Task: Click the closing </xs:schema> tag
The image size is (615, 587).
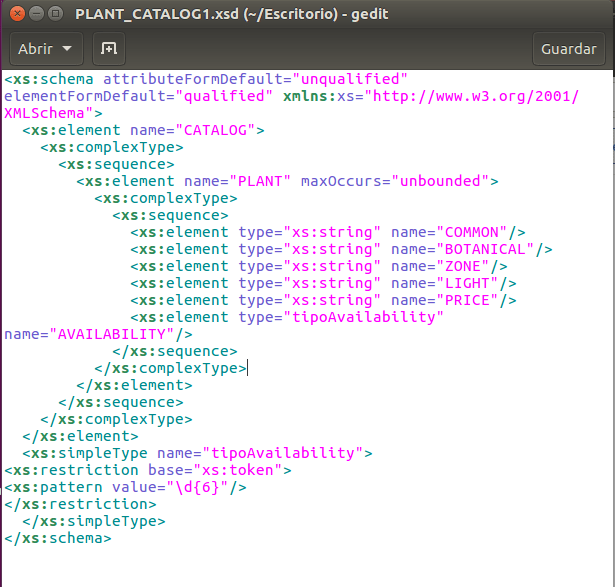Action: click(57, 538)
